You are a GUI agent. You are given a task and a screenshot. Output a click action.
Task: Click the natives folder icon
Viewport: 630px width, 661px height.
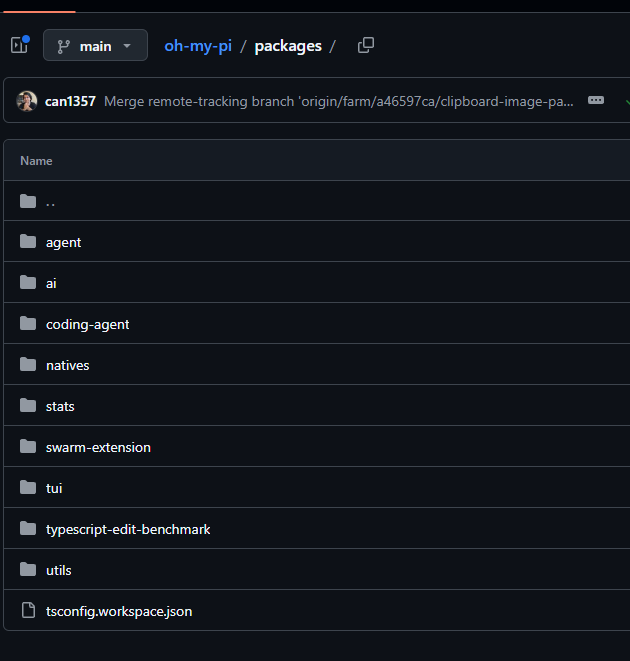28,364
